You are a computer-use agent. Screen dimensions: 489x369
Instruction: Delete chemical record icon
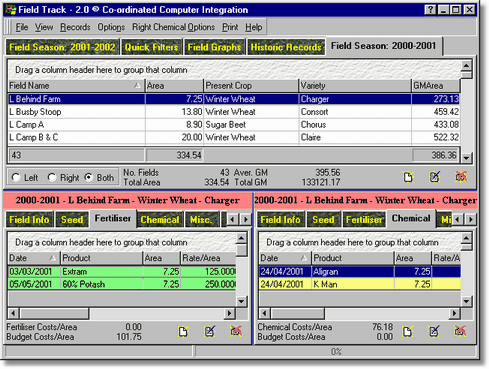460,331
